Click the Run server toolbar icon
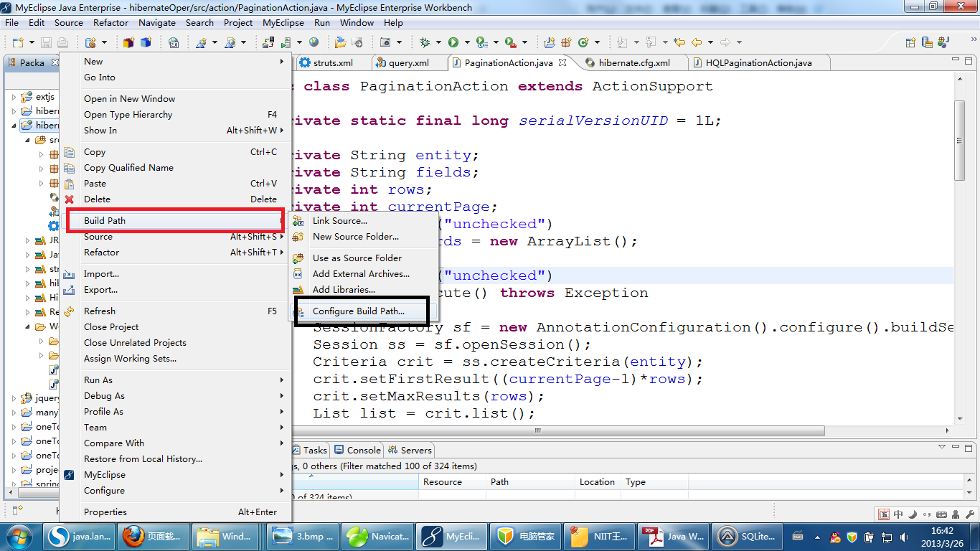Viewport: 980px width, 551px height. (x=286, y=42)
